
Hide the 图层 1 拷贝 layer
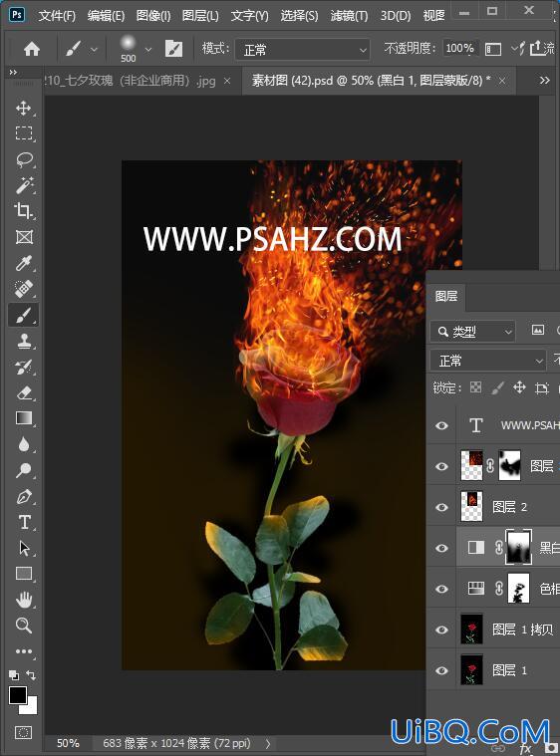pos(441,630)
